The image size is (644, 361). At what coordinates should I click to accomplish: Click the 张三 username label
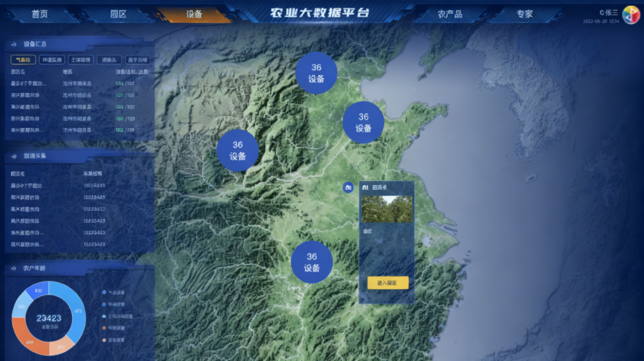[x=611, y=12]
